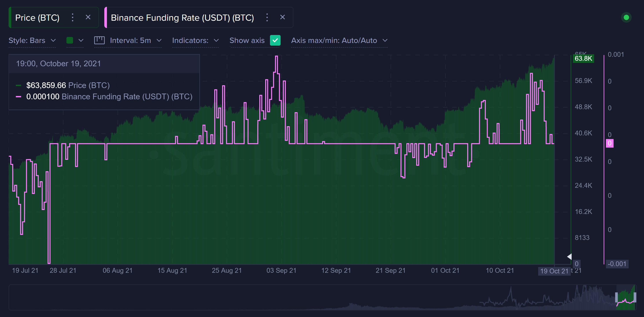Screen dimensions: 644x317
Task: Open chevron beside the color swatch
Action: pos(81,40)
